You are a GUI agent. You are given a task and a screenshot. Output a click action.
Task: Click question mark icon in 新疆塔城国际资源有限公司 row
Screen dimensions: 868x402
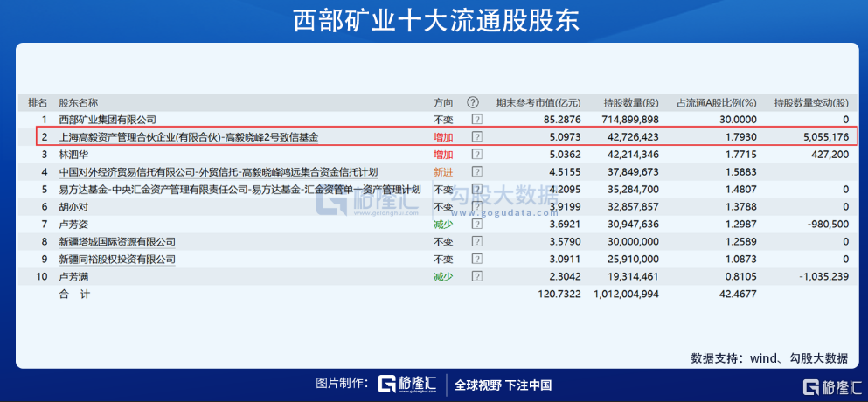click(477, 242)
